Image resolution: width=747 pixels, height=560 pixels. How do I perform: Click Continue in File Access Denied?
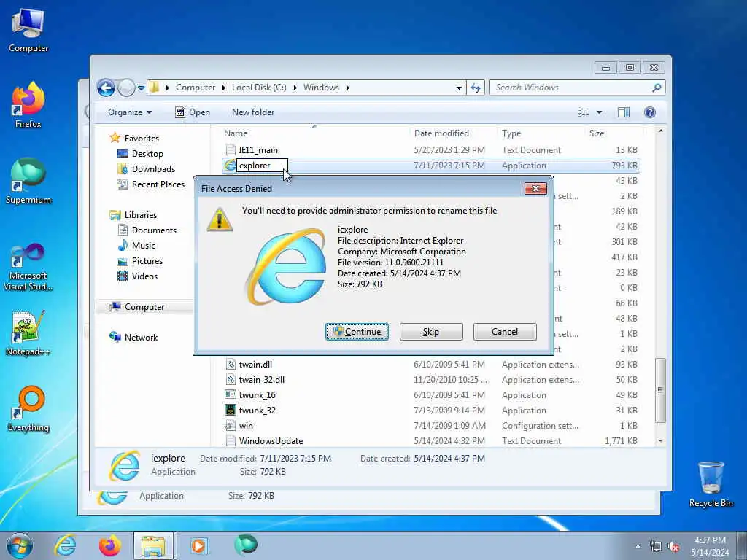[x=357, y=332]
